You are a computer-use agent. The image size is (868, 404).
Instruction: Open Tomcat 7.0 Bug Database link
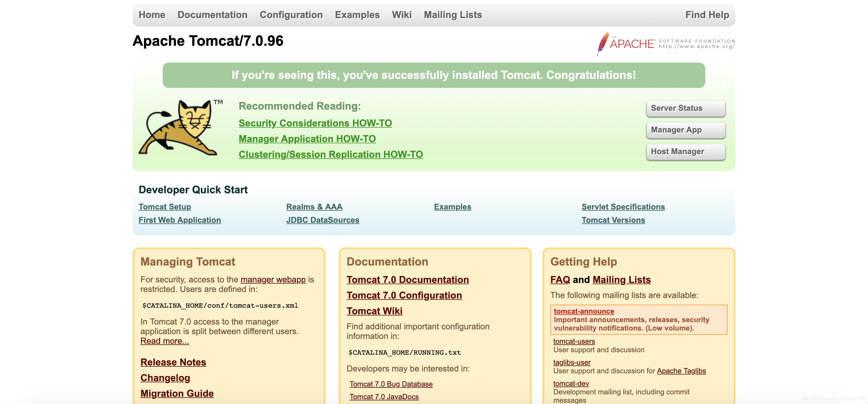coord(391,384)
